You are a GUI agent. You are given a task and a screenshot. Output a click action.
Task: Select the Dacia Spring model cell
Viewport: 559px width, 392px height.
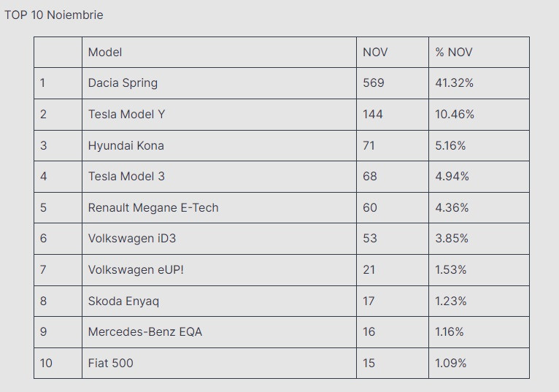pyautogui.click(x=123, y=82)
